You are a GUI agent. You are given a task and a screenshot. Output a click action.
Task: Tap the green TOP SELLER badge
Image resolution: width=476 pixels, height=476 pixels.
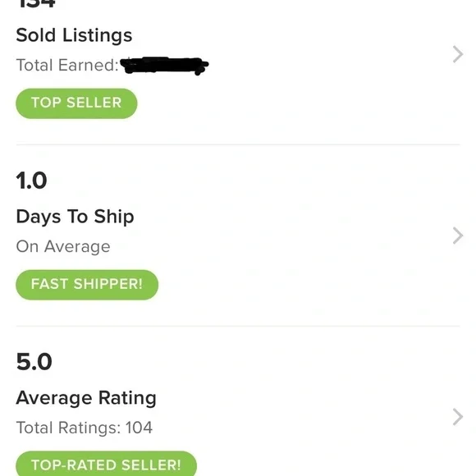point(76,103)
